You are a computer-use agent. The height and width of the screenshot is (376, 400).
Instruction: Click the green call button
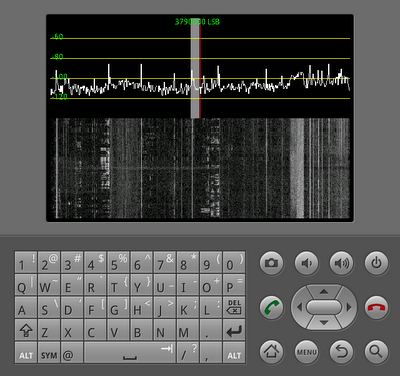pos(271,307)
